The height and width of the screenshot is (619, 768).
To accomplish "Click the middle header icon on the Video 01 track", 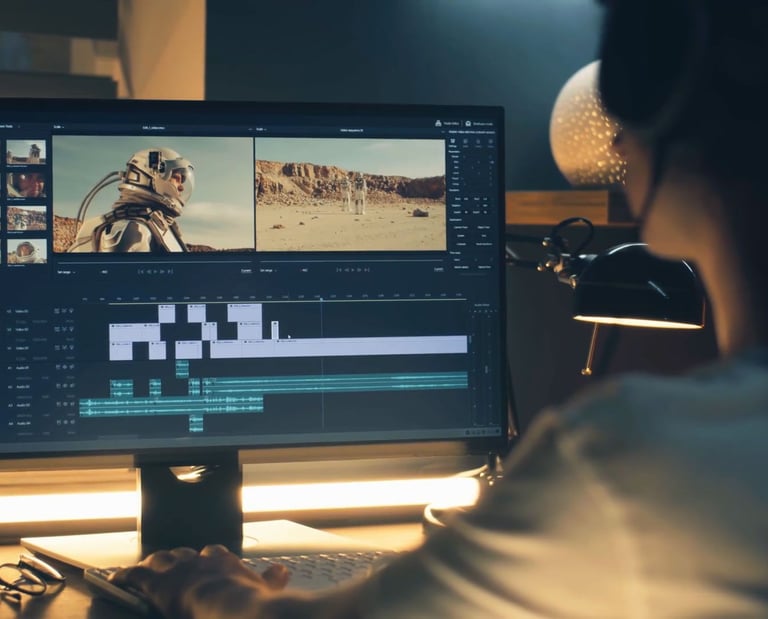I will pyautogui.click(x=65, y=348).
